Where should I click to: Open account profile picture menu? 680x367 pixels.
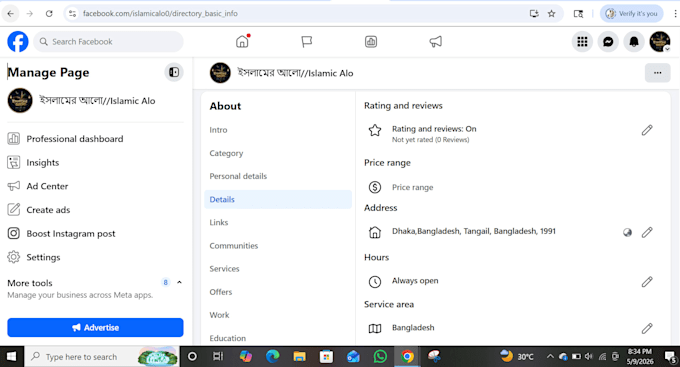(x=660, y=42)
